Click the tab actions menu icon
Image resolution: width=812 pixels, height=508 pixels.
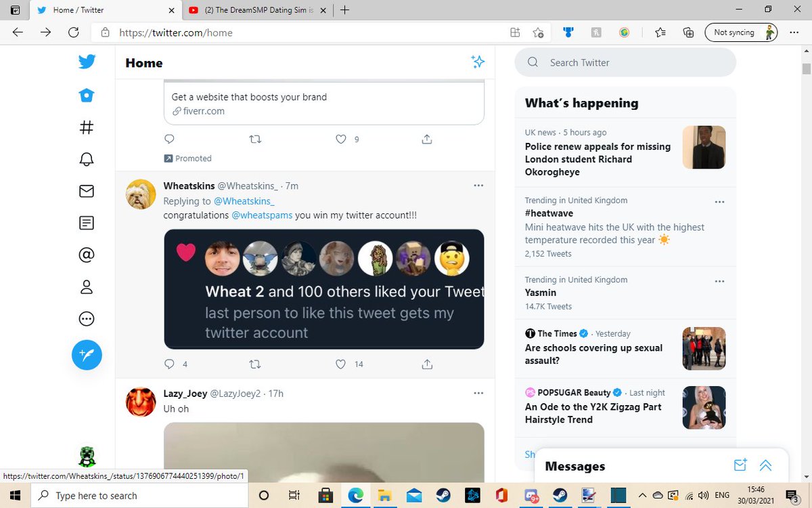pos(16,10)
